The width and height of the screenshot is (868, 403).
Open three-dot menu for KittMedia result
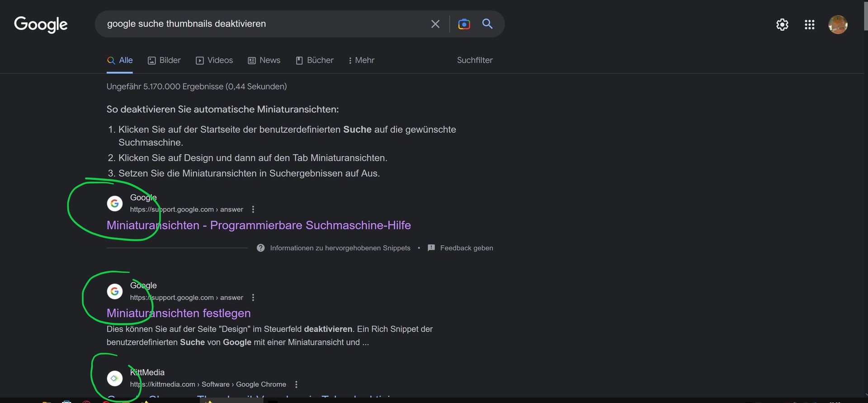coord(296,384)
